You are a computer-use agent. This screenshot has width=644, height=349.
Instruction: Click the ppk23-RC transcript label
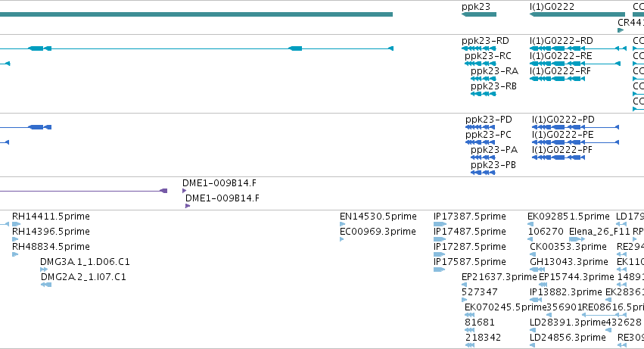pyautogui.click(x=488, y=56)
